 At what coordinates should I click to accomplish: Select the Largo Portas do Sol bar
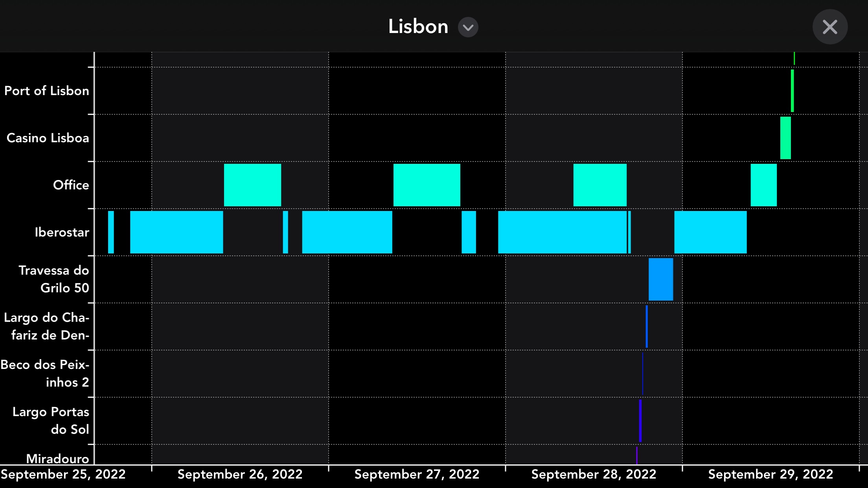640,421
